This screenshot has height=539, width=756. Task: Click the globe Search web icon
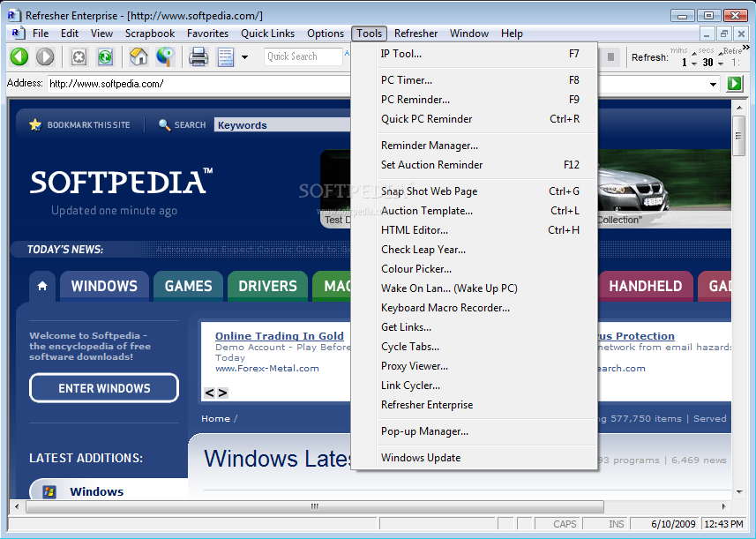point(165,56)
